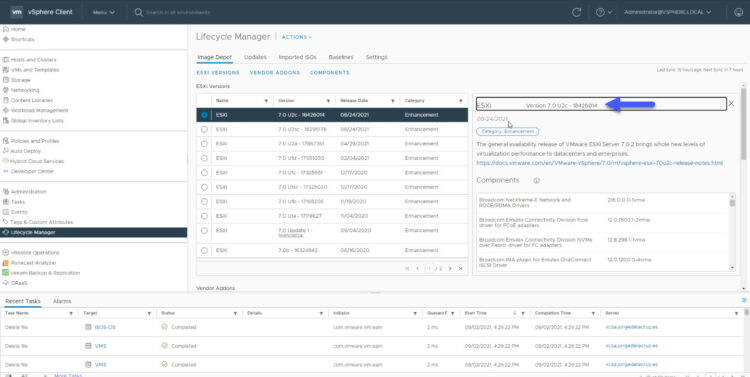Go to last page of ESXi versions
The height and width of the screenshot is (377, 750).
pos(461,268)
